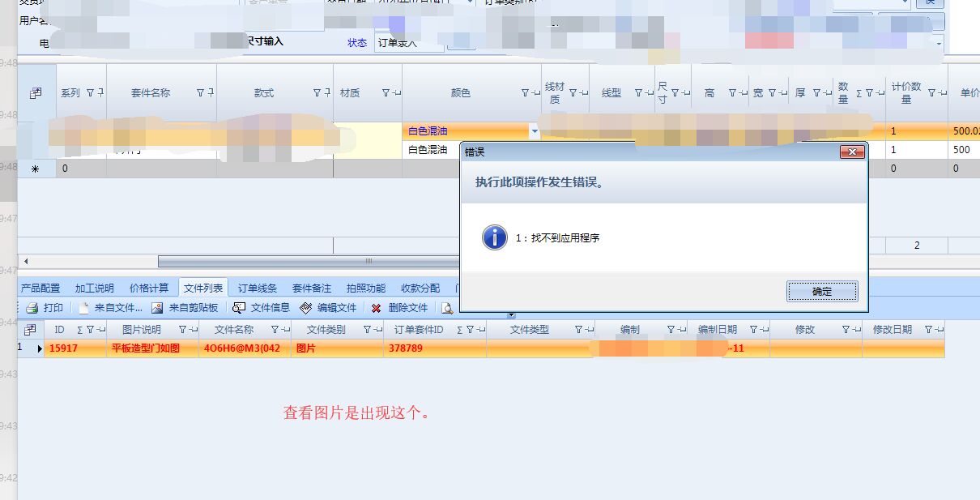
Task: Click the 编辑文件 edit icon
Action: (x=305, y=308)
